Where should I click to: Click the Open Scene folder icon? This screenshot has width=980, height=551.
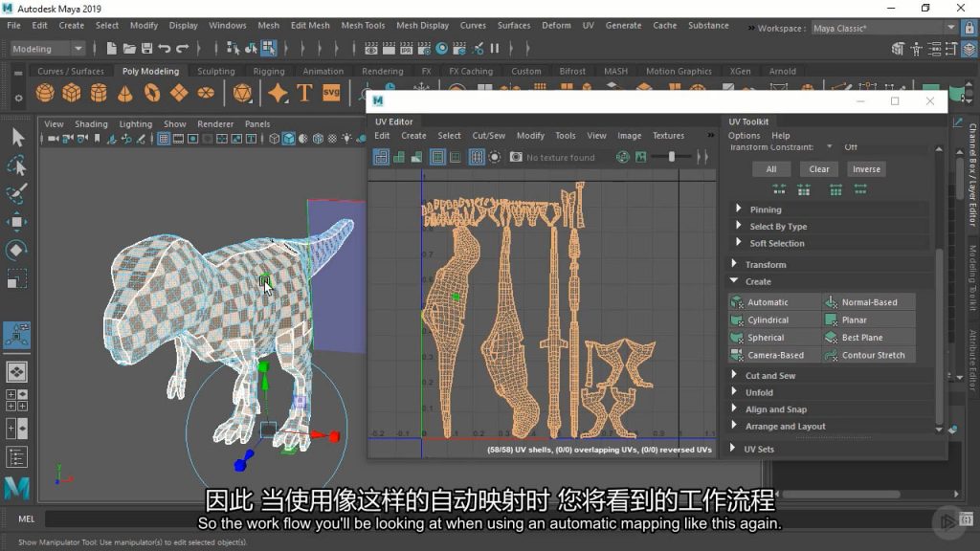point(129,48)
